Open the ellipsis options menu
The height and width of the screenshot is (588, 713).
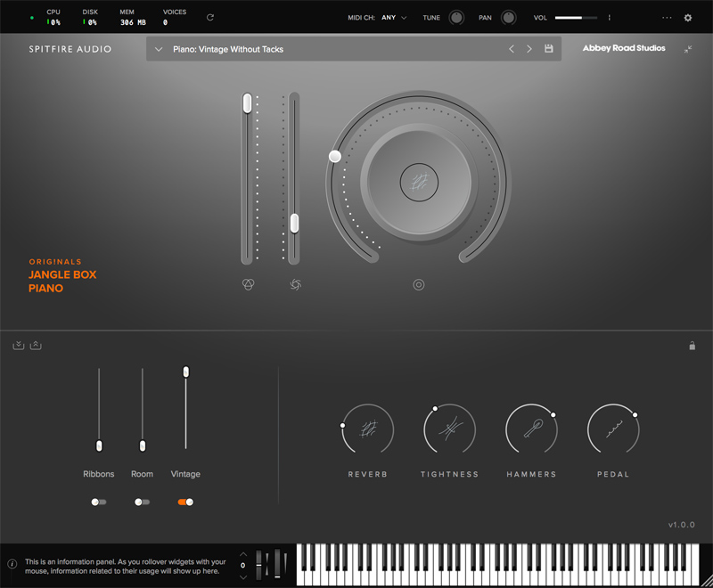point(666,16)
